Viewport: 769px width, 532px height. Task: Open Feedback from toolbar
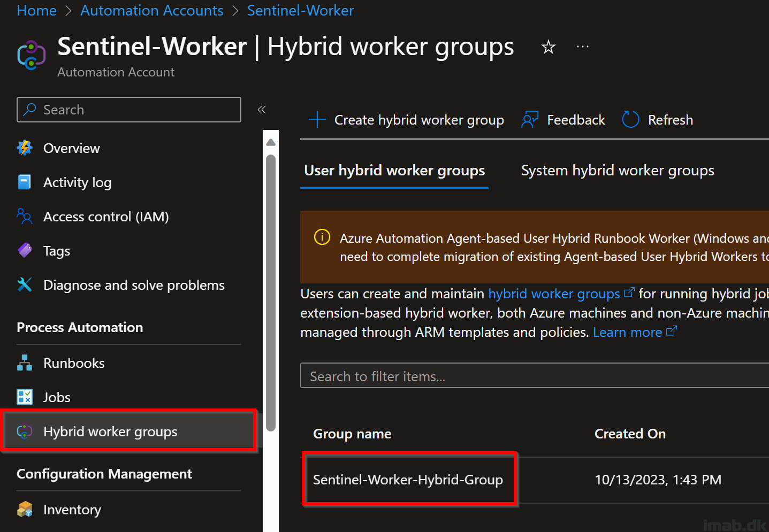(576, 120)
